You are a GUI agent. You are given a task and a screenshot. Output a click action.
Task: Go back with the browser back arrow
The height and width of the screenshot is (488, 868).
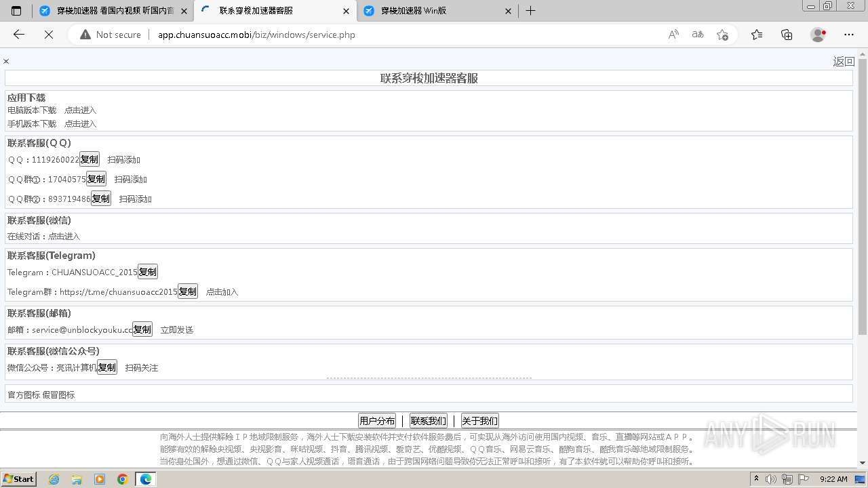pyautogui.click(x=19, y=35)
